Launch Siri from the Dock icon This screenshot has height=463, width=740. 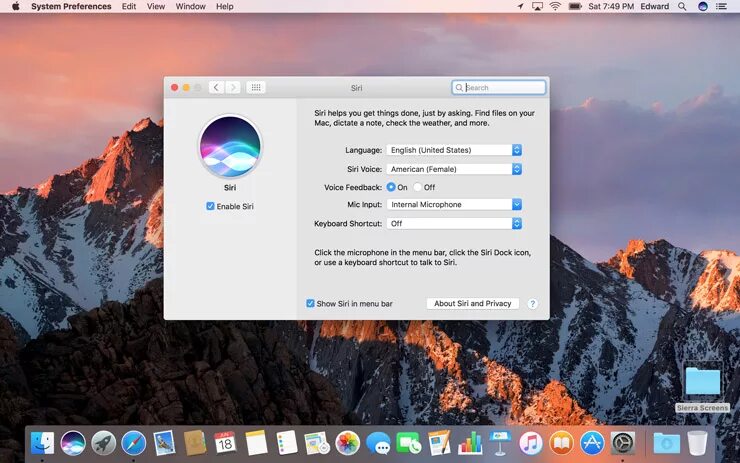click(x=73, y=443)
